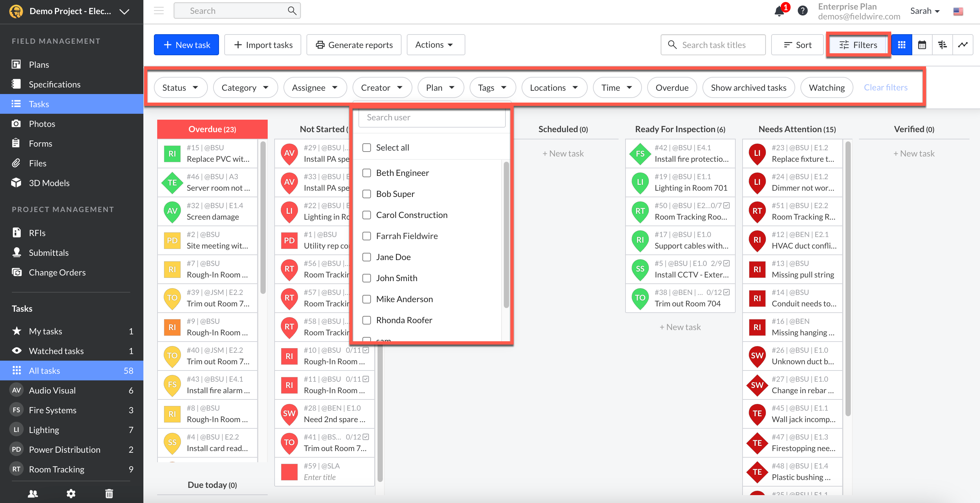Open the Actions dropdown menu

click(x=435, y=45)
